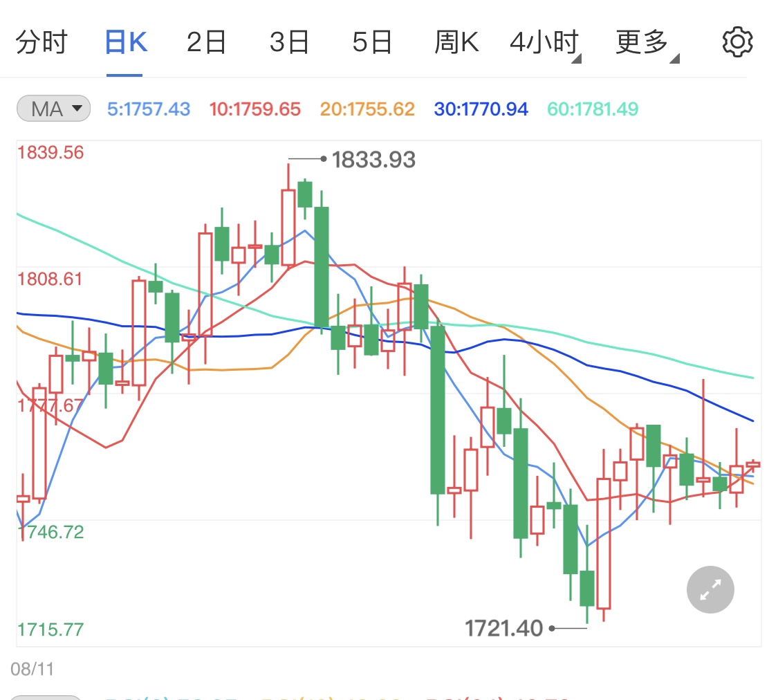Open the 4小时 interval dropdown
This screenshot has width=778, height=700.
545,44
